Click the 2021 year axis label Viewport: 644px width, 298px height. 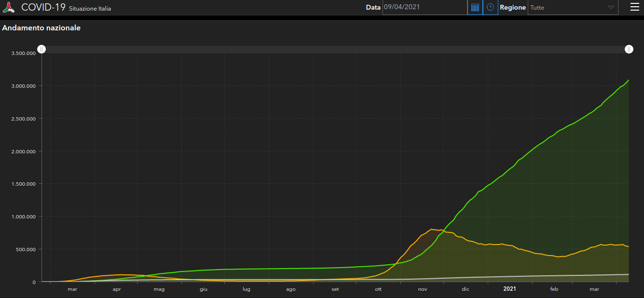pos(510,289)
